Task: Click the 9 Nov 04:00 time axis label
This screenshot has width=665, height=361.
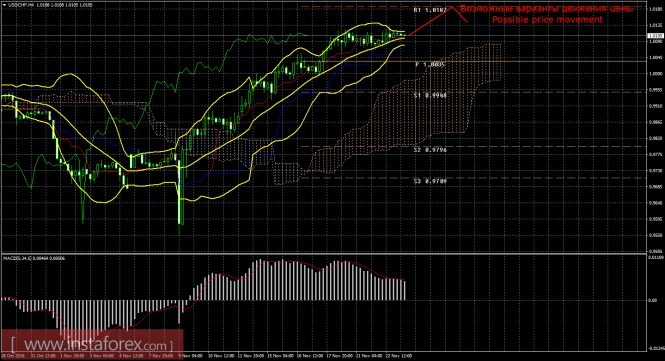Action: [190, 355]
